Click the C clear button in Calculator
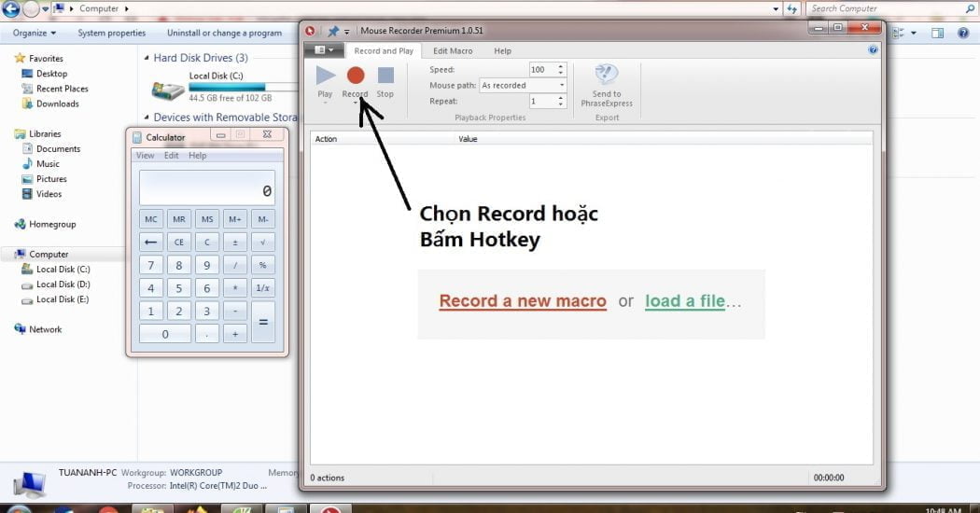 point(207,243)
